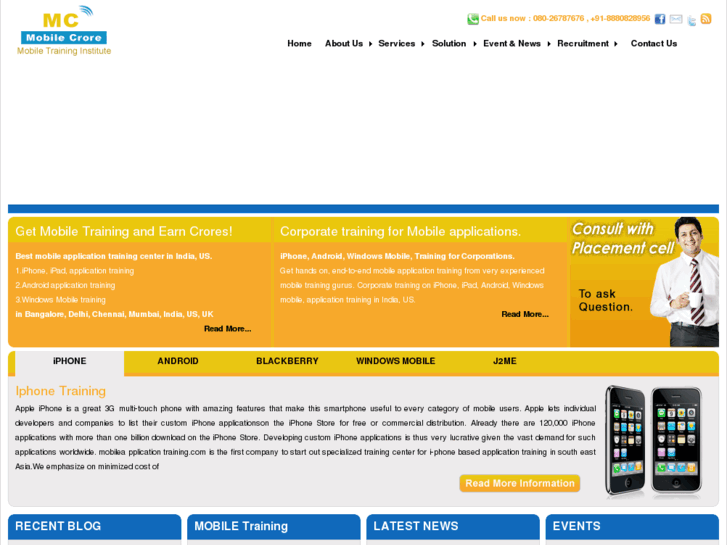Click the Facebook icon in header
This screenshot has width=727, height=545.
pyautogui.click(x=660, y=19)
